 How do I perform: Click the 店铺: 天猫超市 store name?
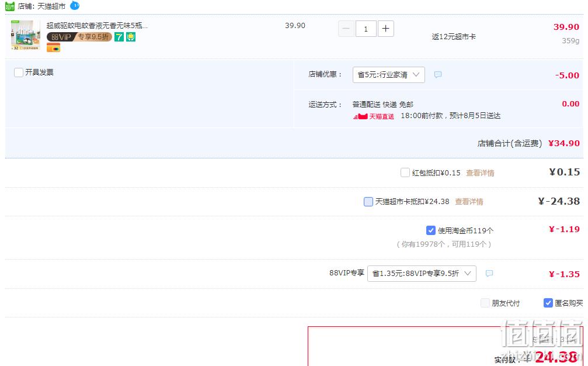coord(41,6)
